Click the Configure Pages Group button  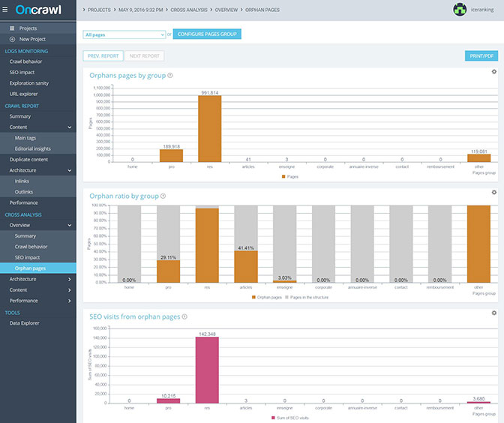click(207, 34)
